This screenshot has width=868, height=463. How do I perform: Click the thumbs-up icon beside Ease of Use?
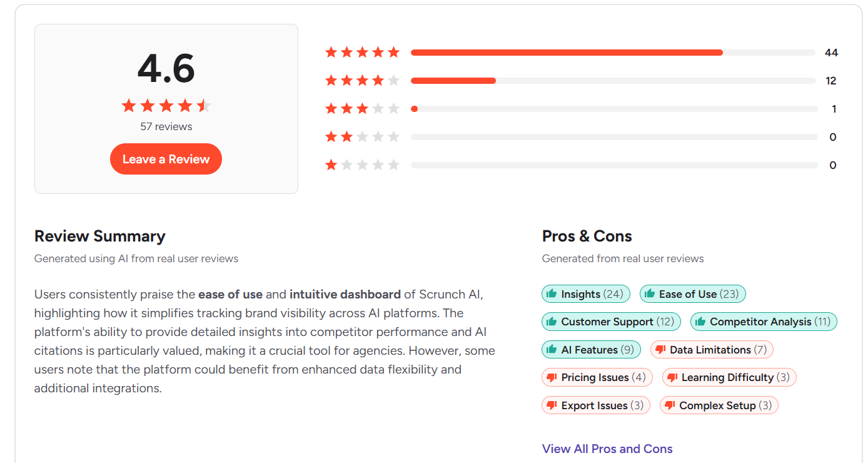coord(649,293)
